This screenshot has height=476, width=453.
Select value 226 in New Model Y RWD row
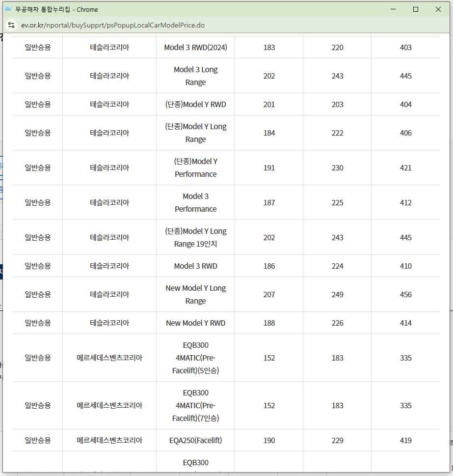338,323
